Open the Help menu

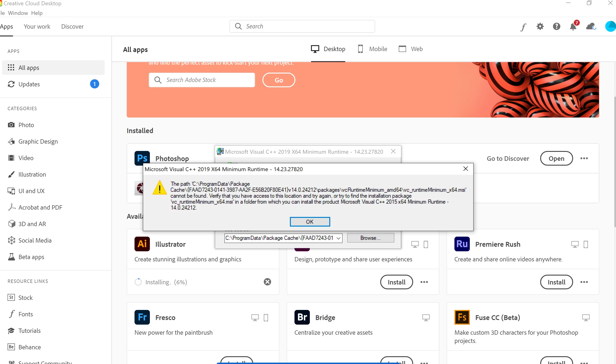tap(37, 13)
